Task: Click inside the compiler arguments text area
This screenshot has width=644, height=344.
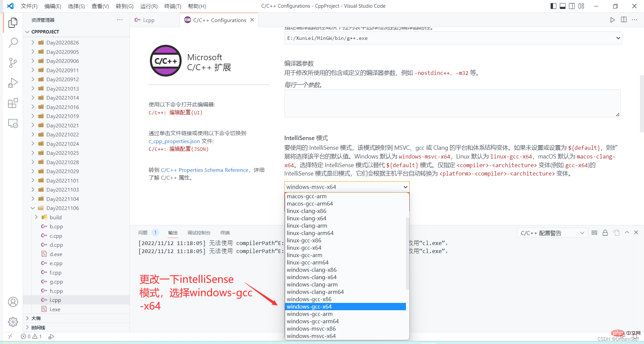Action: click(452, 103)
